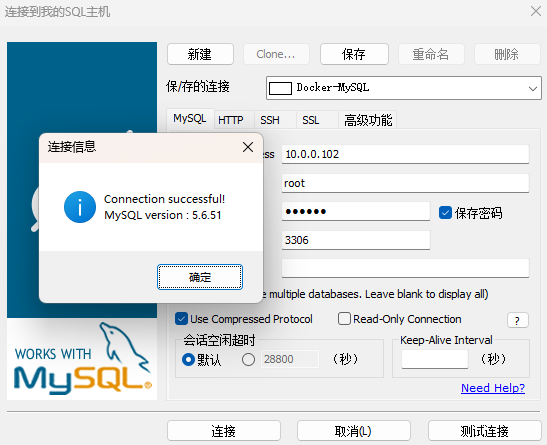547x445 pixels.
Task: Enable the Read-Only Connection checkbox
Action: 344,319
